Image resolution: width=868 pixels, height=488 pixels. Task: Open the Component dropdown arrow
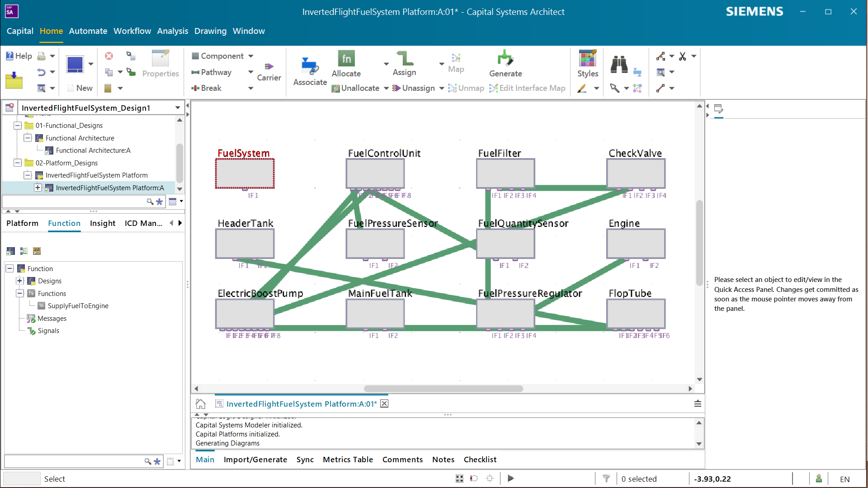[x=251, y=56]
